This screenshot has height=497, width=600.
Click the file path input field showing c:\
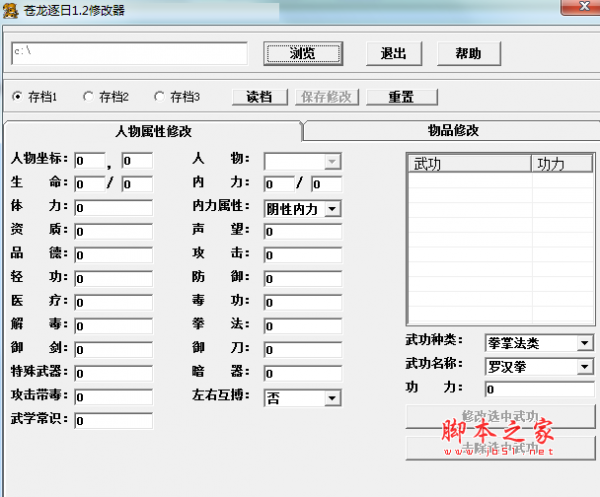click(x=129, y=53)
